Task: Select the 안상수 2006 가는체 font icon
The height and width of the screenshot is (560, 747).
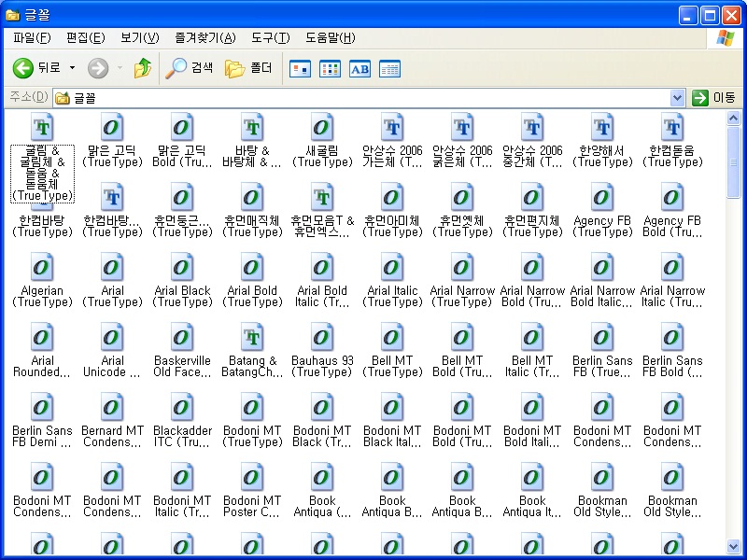Action: [x=392, y=127]
